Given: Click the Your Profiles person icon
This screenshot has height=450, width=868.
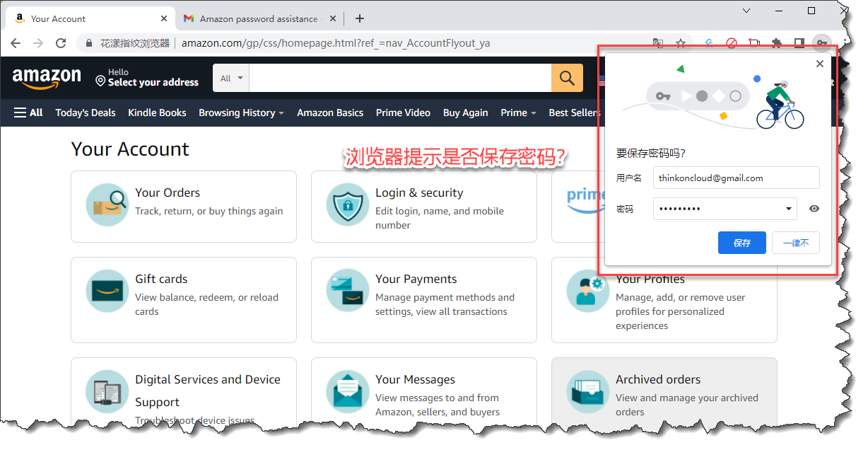Looking at the screenshot, I should (588, 290).
